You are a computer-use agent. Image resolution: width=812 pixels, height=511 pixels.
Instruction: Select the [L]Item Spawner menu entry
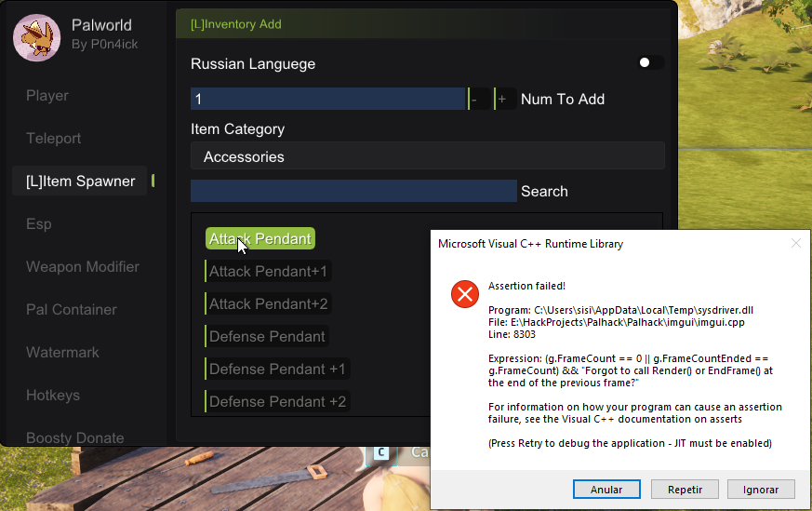click(80, 181)
